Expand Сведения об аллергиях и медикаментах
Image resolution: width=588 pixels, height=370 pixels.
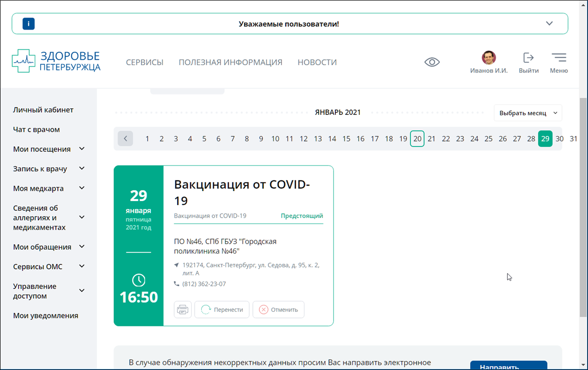click(82, 217)
